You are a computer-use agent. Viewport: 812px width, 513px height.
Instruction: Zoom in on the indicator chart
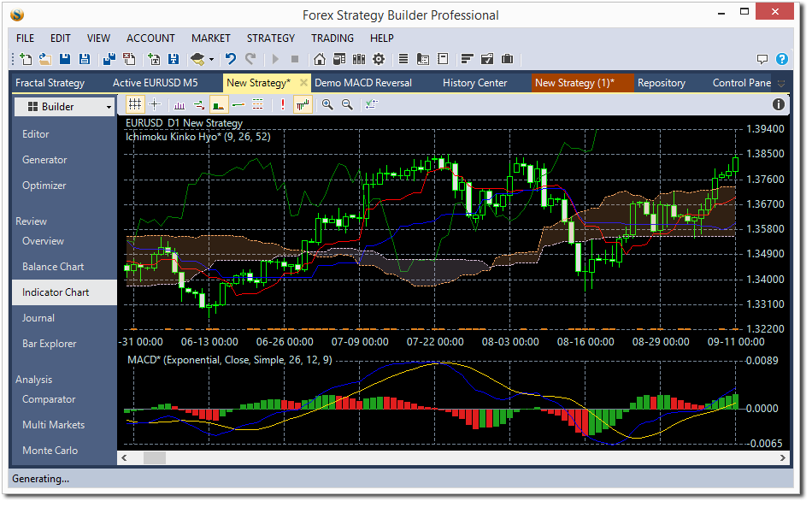pos(327,104)
